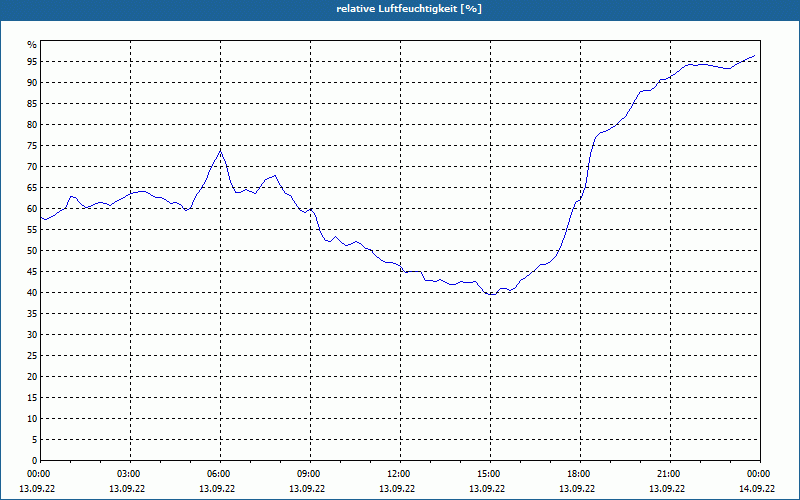Click the humidity peak at 06:00

click(220, 150)
